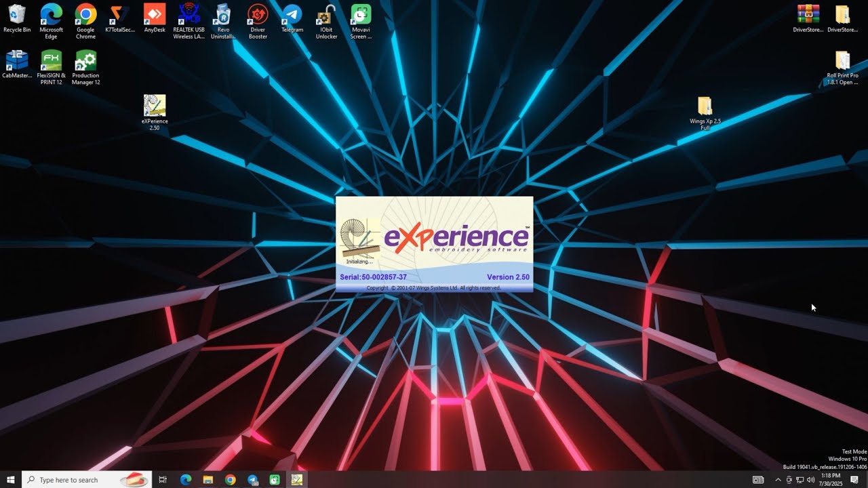
Task: Select the eXPerience 2.50 desktop shortcut
Action: point(155,113)
